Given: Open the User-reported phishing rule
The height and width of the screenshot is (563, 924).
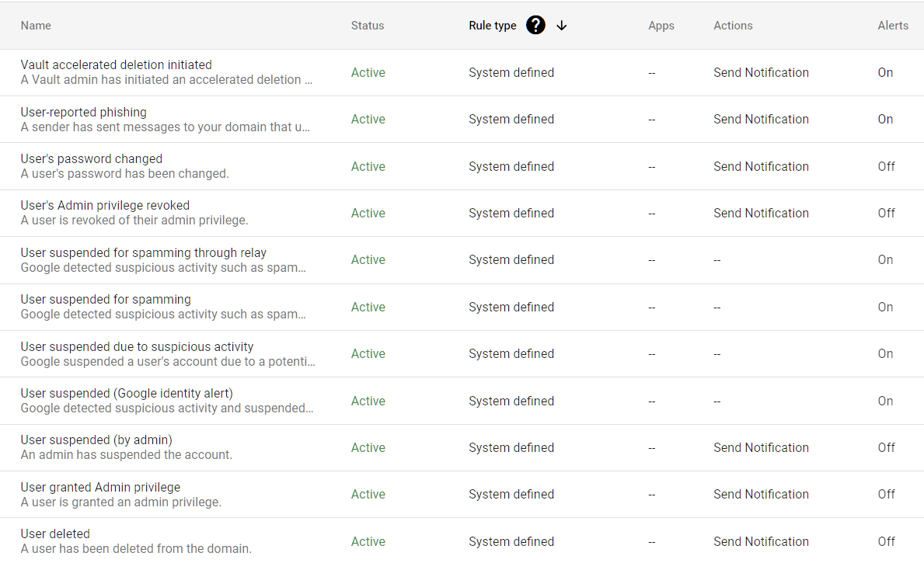Looking at the screenshot, I should point(83,112).
